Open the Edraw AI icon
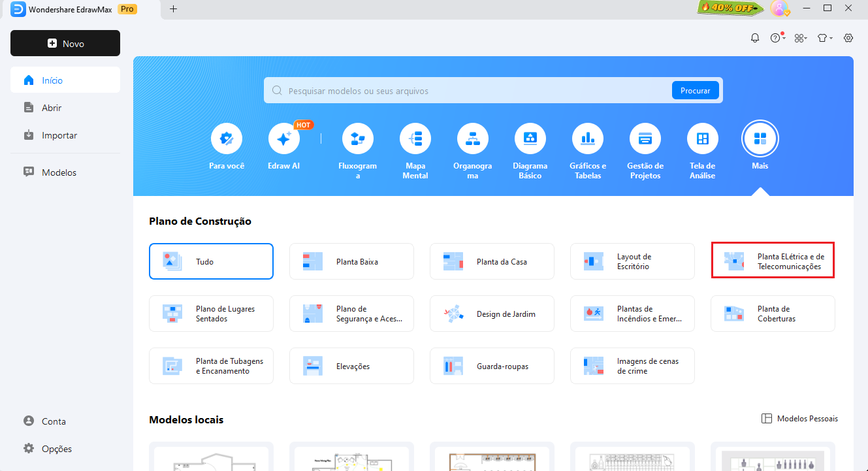 tap(284, 138)
